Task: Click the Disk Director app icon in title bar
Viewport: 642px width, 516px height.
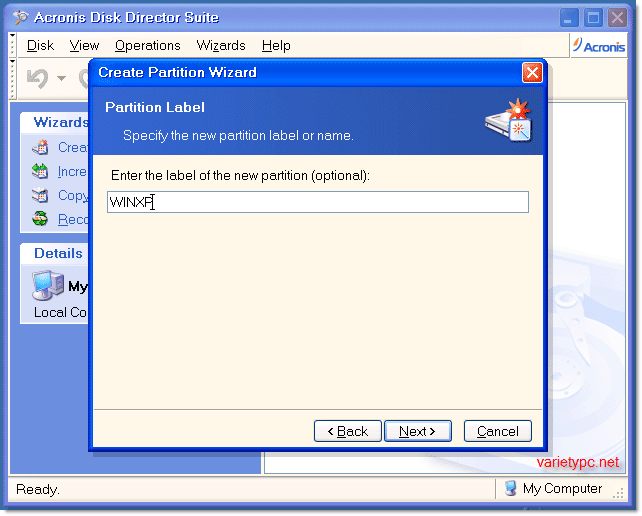Action: 20,17
